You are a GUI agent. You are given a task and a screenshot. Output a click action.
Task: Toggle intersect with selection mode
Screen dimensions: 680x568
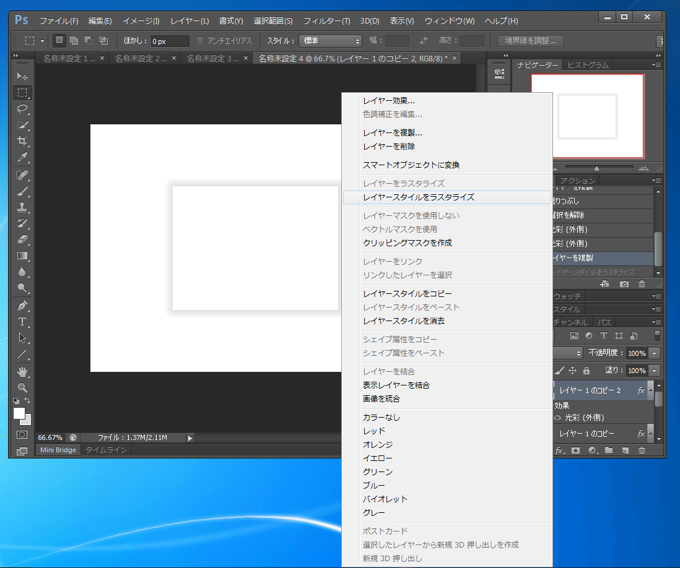(104, 40)
